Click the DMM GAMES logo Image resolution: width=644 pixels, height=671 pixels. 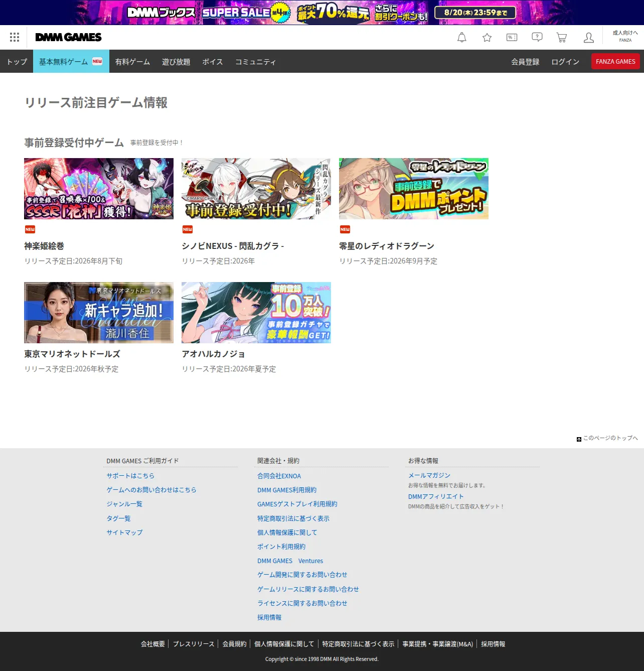68,37
